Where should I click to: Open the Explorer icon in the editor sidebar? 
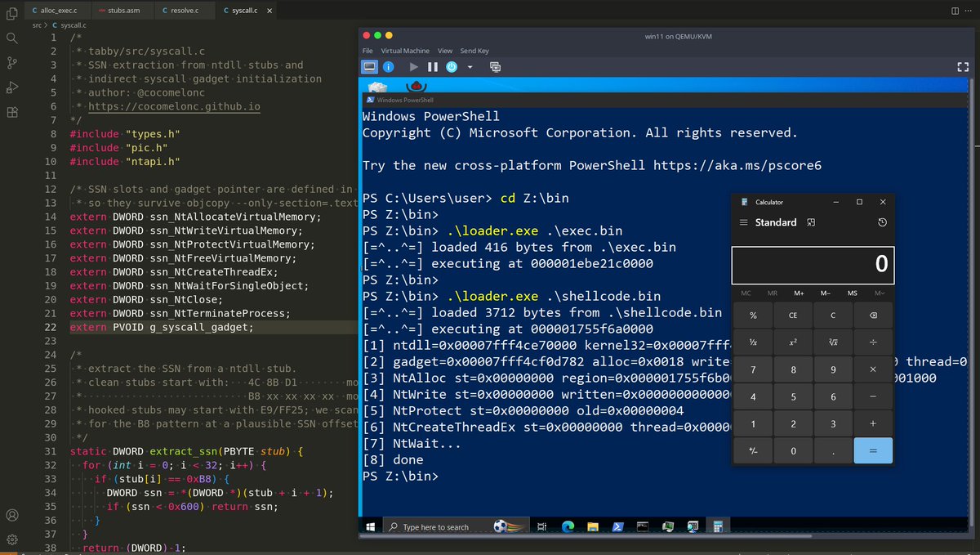pyautogui.click(x=11, y=12)
